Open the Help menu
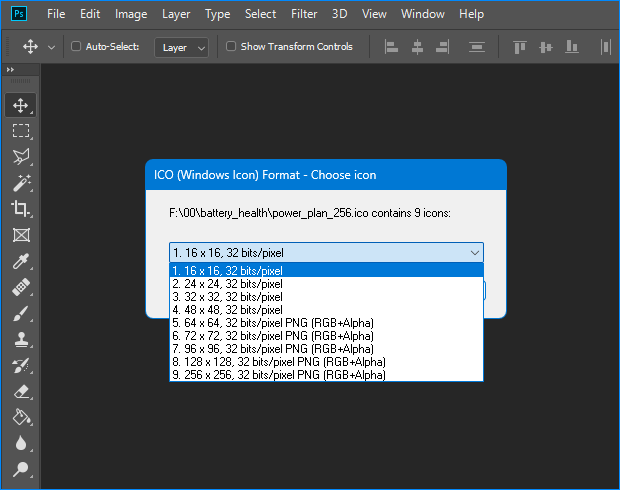This screenshot has width=620, height=490. [471, 14]
